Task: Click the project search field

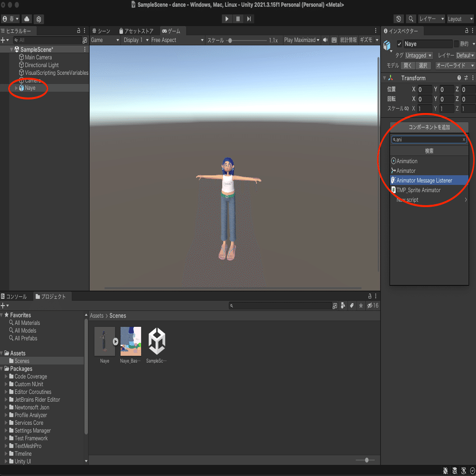Action: tap(280, 306)
